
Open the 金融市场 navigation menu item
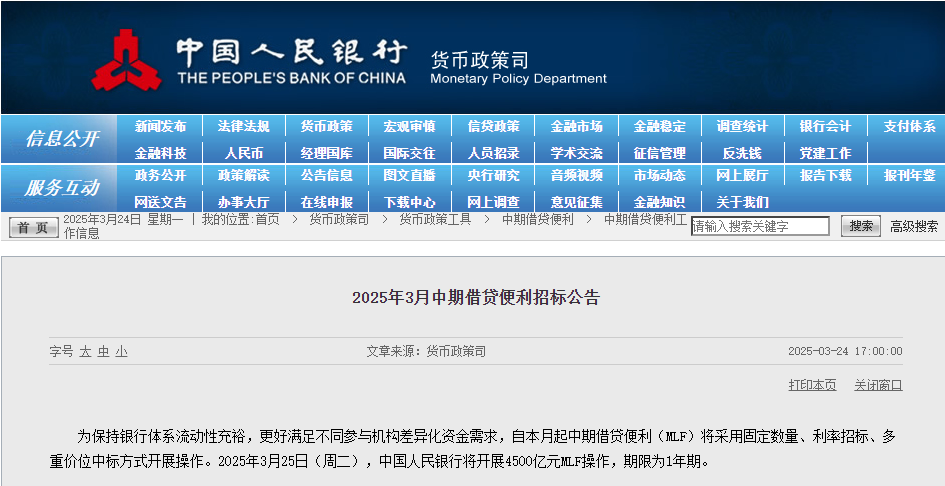coord(576,127)
